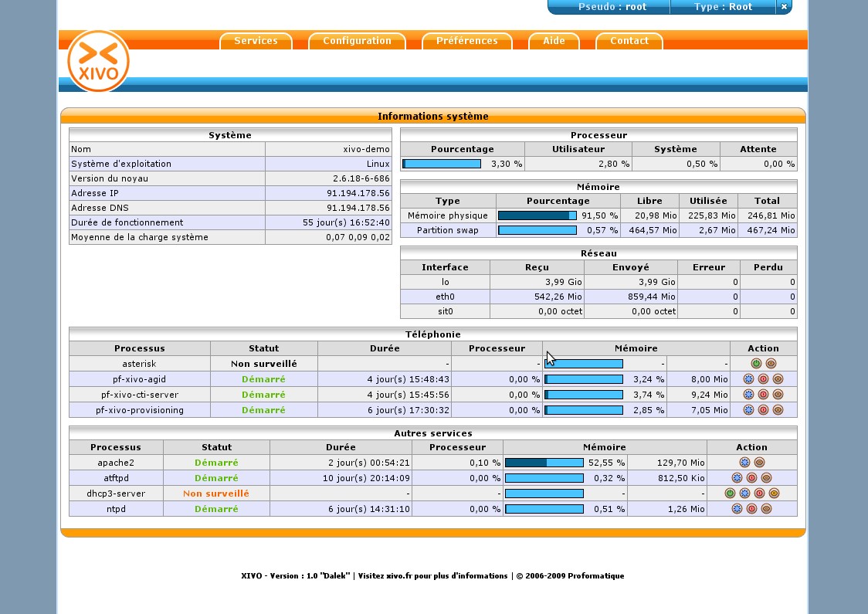This screenshot has width=868, height=614.
Task: Enable monitoring for dhcp3-server via yellow eye icon
Action: [774, 494]
